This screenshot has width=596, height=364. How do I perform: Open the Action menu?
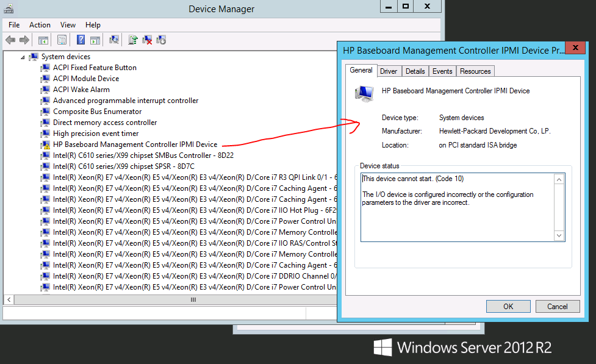click(x=40, y=25)
